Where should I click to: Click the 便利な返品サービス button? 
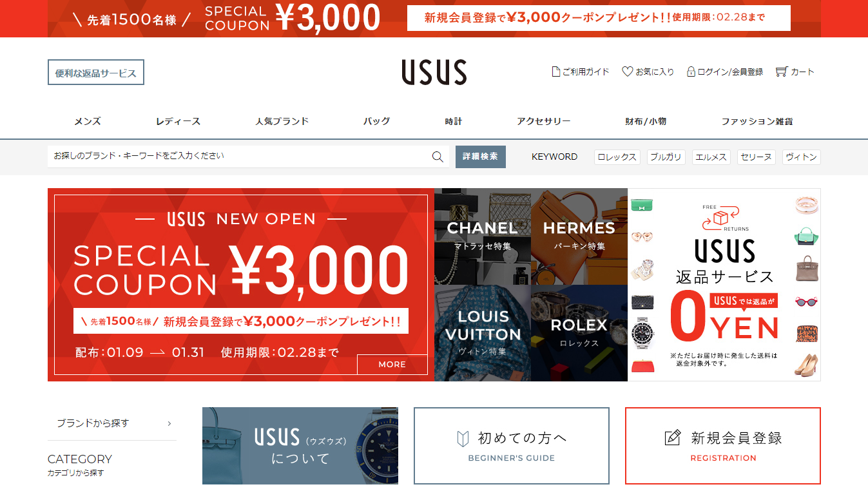pos(96,73)
